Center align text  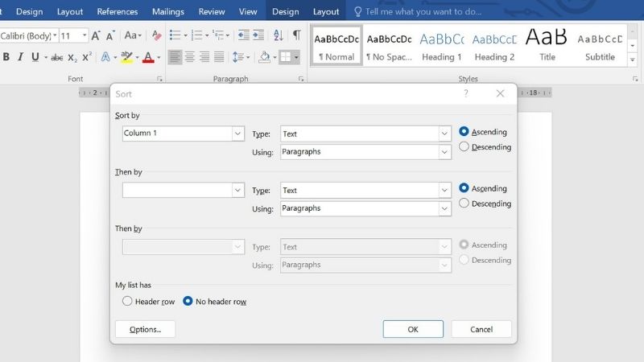(190, 57)
